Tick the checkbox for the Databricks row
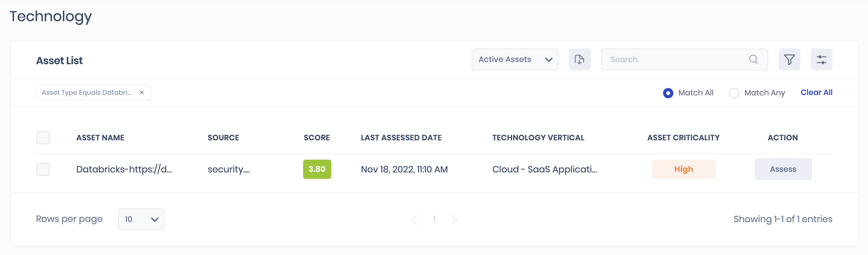The height and width of the screenshot is (255, 868). tap(43, 169)
